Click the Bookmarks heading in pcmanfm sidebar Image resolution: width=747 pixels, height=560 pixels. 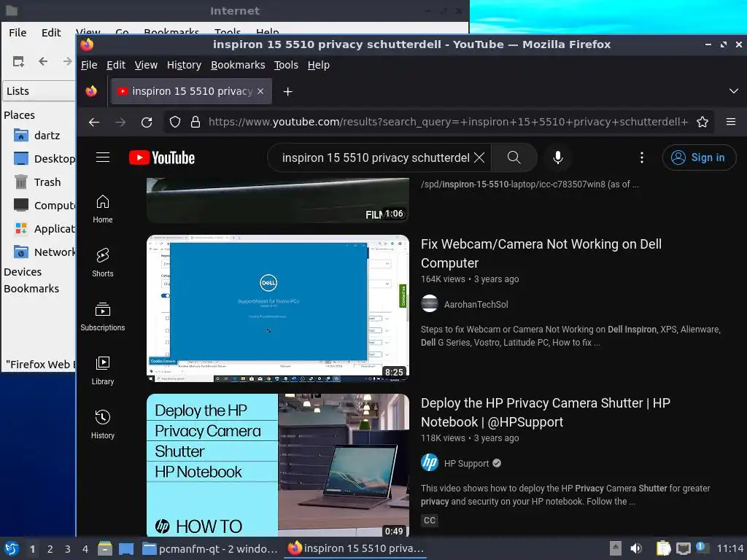31,289
